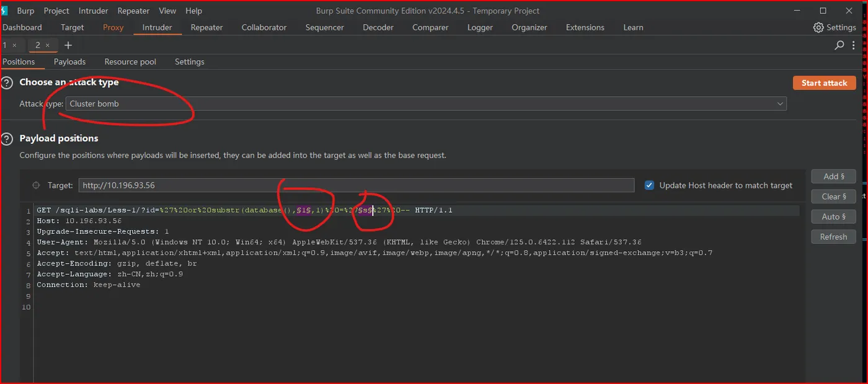Select Intruder attack tab 1
The height and width of the screenshot is (384, 868).
click(x=6, y=45)
